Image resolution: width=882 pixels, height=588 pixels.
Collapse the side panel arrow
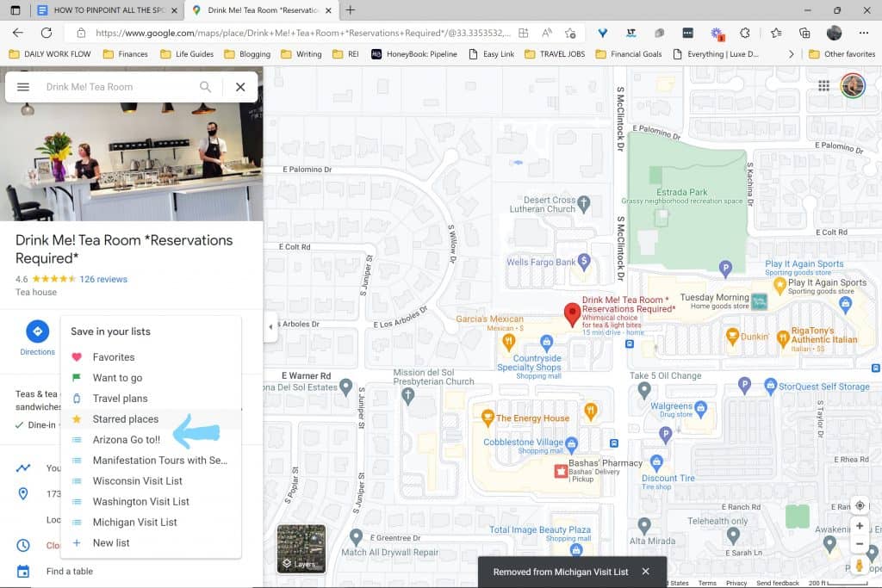coord(270,326)
